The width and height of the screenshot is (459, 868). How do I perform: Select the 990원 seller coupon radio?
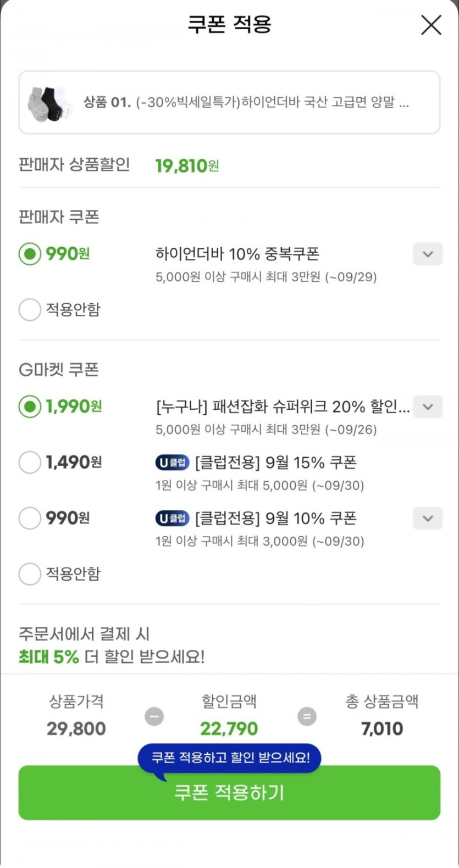coord(30,254)
